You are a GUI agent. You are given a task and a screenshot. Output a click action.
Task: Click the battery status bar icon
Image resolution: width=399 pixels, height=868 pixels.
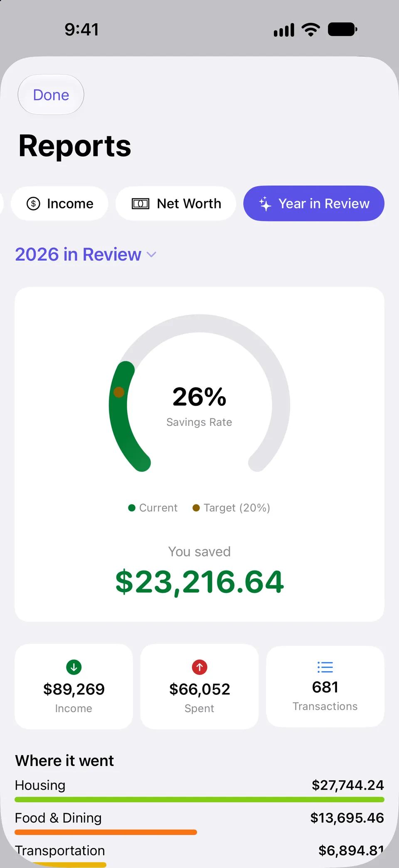click(x=343, y=30)
